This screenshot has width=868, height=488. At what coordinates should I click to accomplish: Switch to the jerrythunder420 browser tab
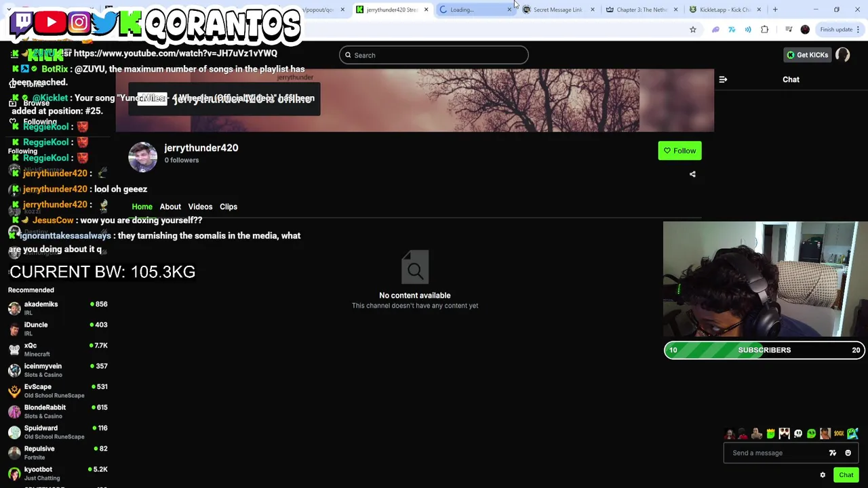point(391,9)
